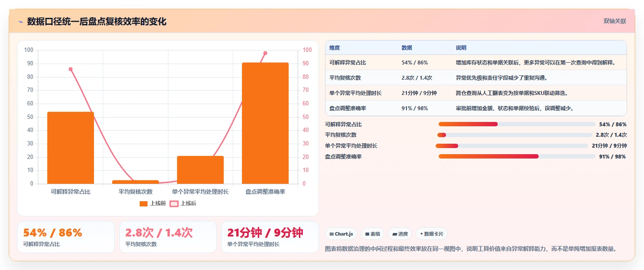Click the description starting 审批前增加金额
This screenshot has height=270, width=644.
515,108
